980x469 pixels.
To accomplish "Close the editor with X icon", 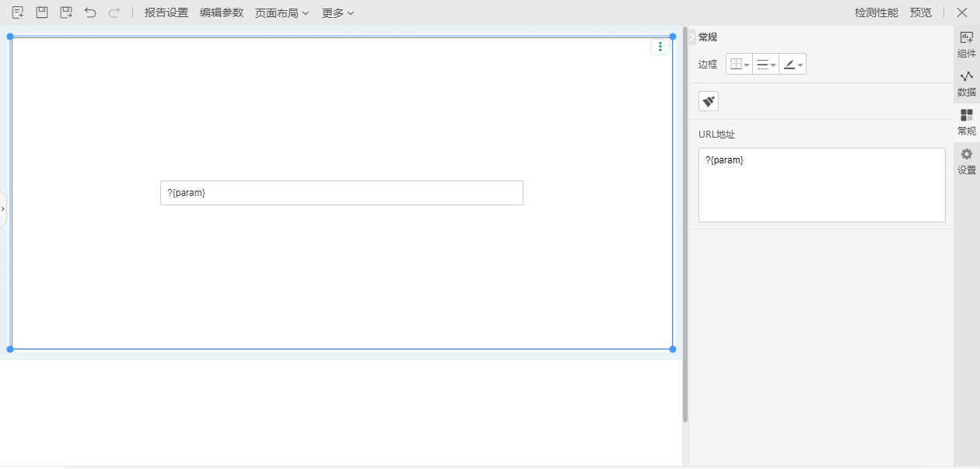I will point(962,12).
